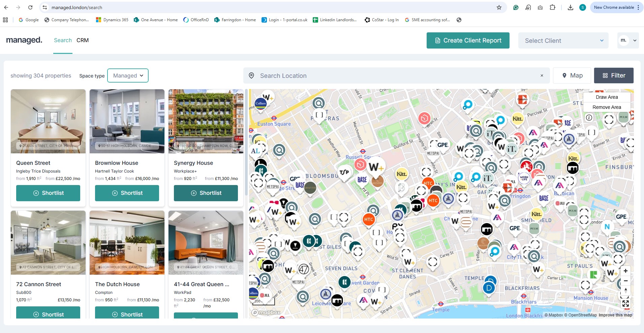Image resolution: width=644 pixels, height=333 pixels.
Task: Shortlist the Brownlow House property
Action: coord(127,193)
